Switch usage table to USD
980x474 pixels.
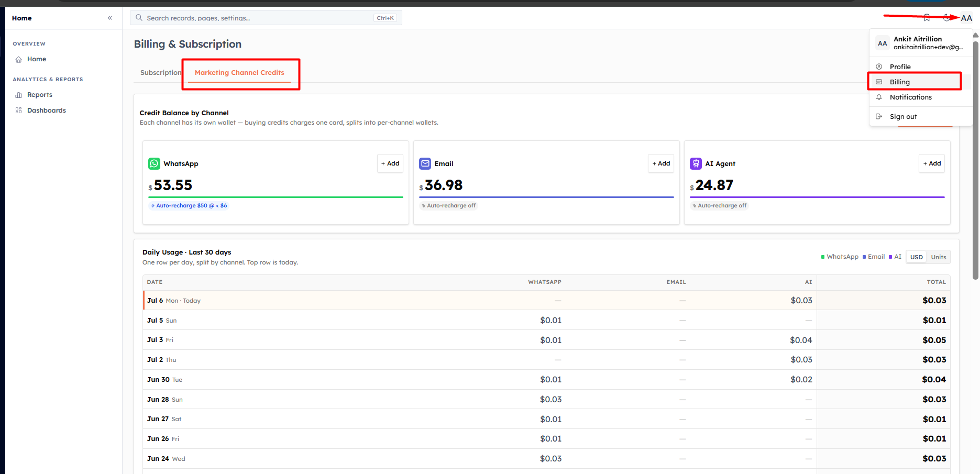click(x=917, y=257)
